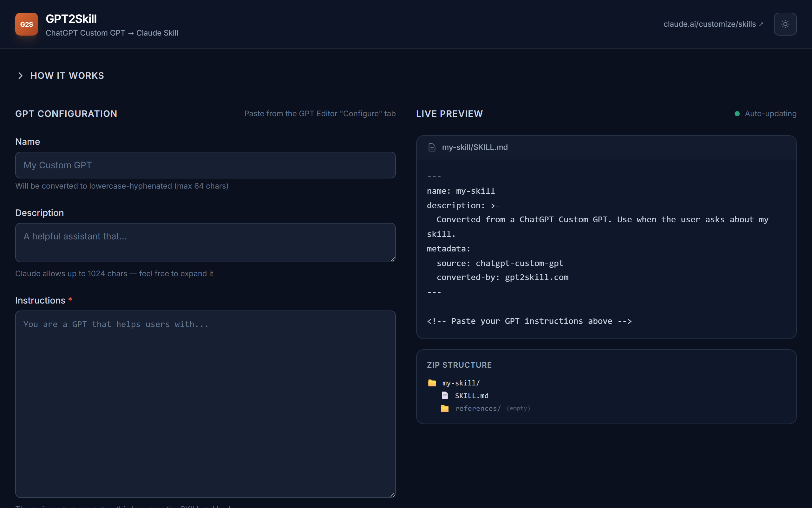This screenshot has height=508, width=812.
Task: Click the SKILL.md document icon in zip structure
Action: point(445,396)
